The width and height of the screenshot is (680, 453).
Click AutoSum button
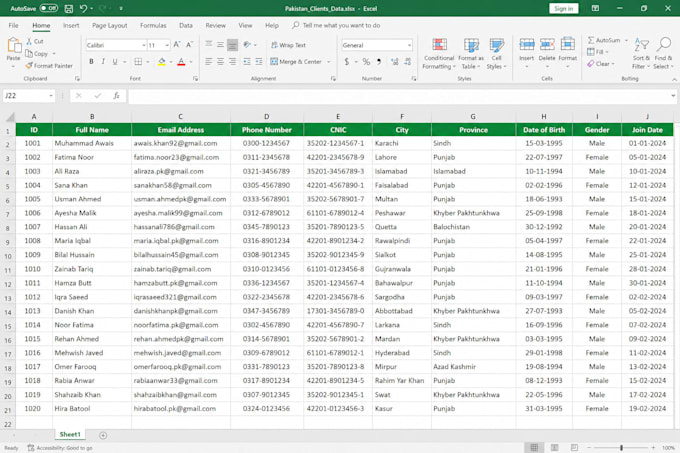click(604, 40)
